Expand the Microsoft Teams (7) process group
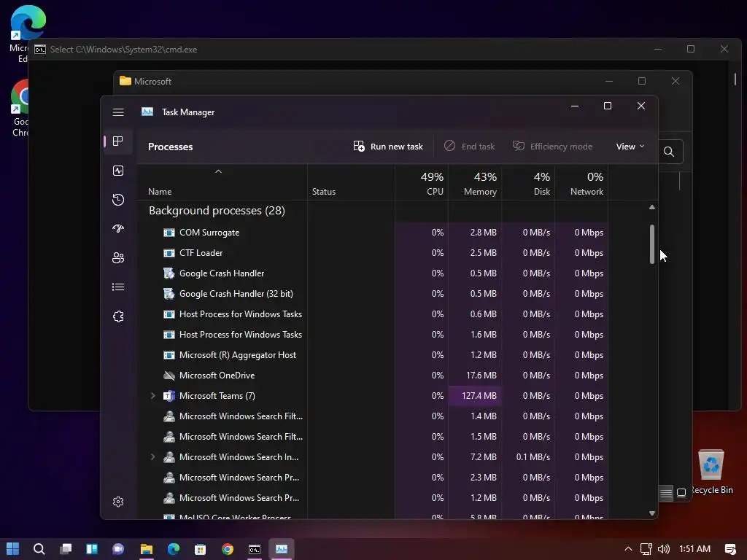 click(153, 395)
